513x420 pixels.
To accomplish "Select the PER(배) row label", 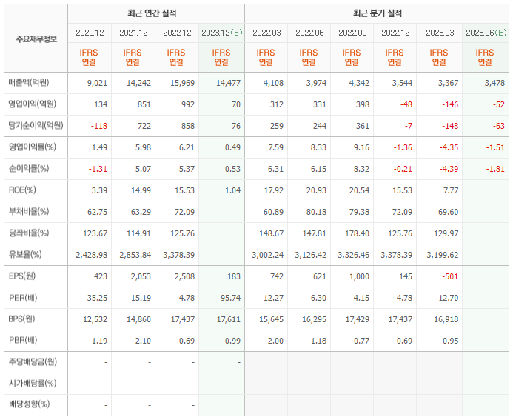I will pyautogui.click(x=23, y=298).
